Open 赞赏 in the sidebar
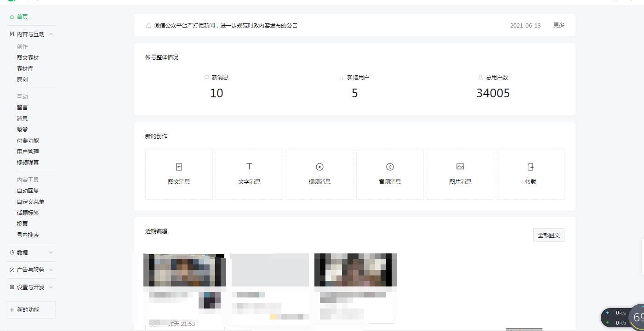 [x=23, y=130]
